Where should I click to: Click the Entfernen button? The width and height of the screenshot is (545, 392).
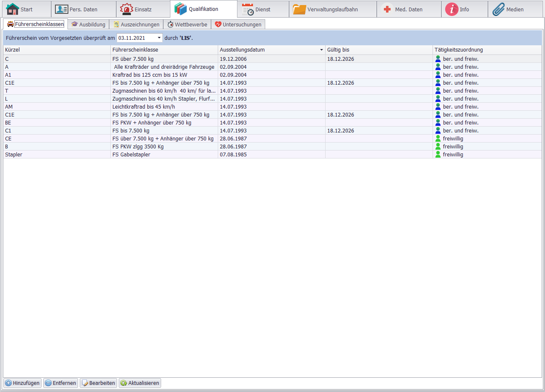click(x=61, y=383)
